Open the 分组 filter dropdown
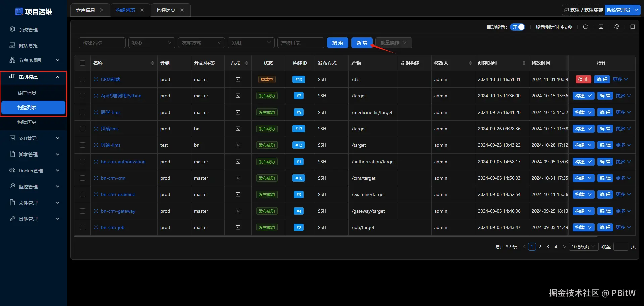This screenshot has width=644, height=306. point(251,43)
